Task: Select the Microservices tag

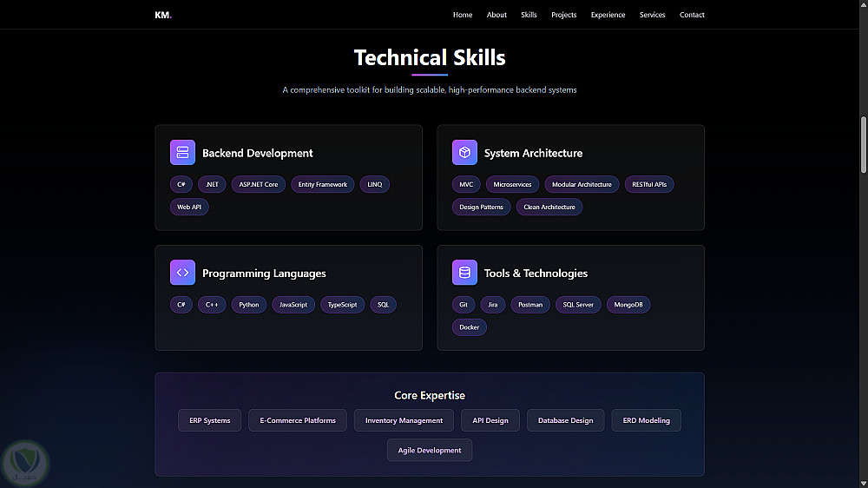Action: pyautogui.click(x=512, y=184)
